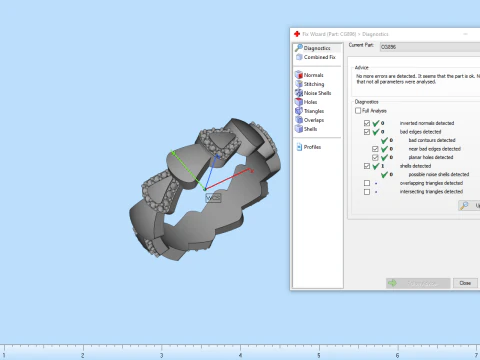
Task: Open the Profiles page
Action: (x=309, y=147)
